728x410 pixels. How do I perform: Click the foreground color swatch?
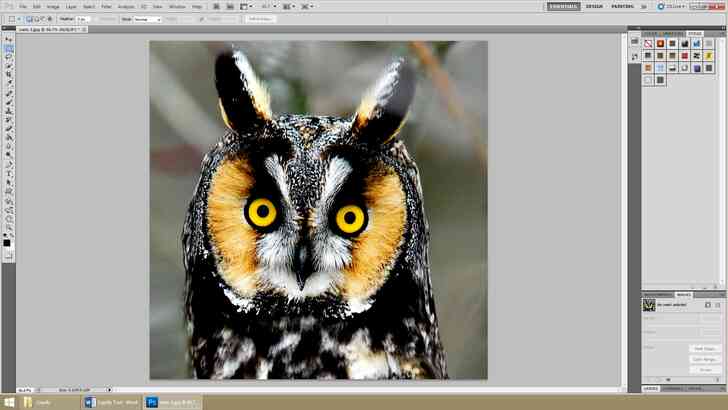tap(6, 243)
